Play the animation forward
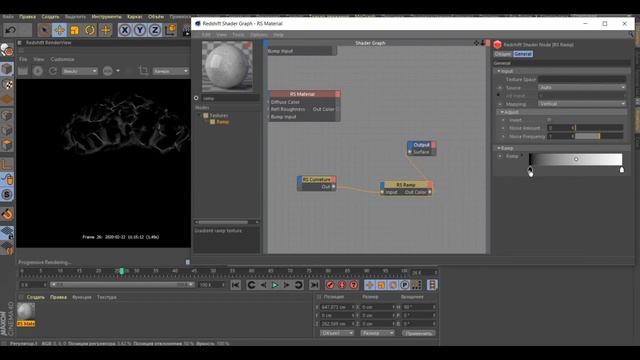The image size is (640, 360). (x=275, y=285)
